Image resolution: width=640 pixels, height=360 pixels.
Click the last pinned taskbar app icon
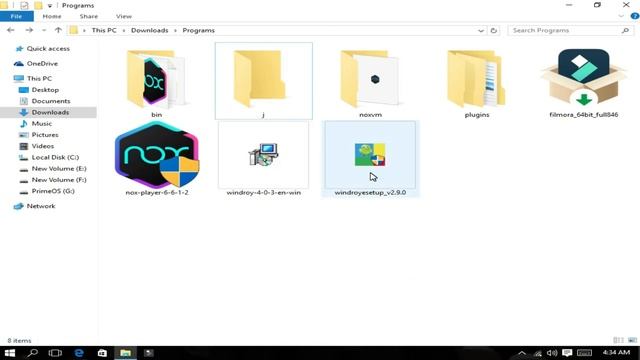pos(149,353)
